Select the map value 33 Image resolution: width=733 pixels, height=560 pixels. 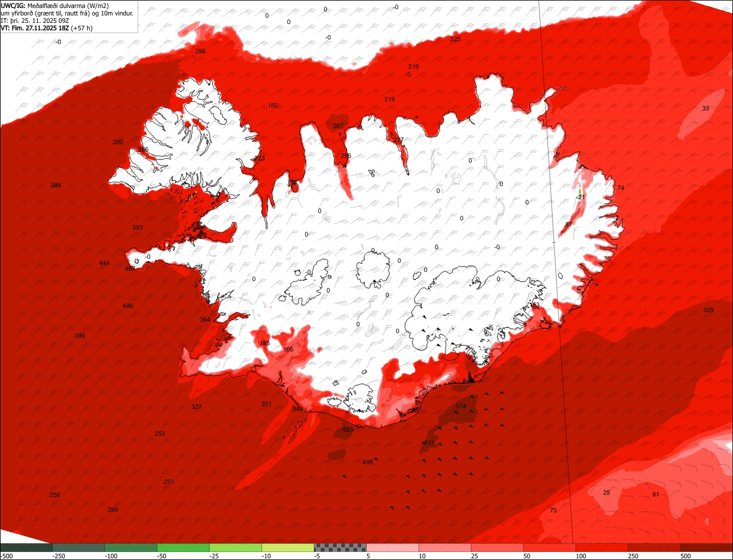[706, 109]
